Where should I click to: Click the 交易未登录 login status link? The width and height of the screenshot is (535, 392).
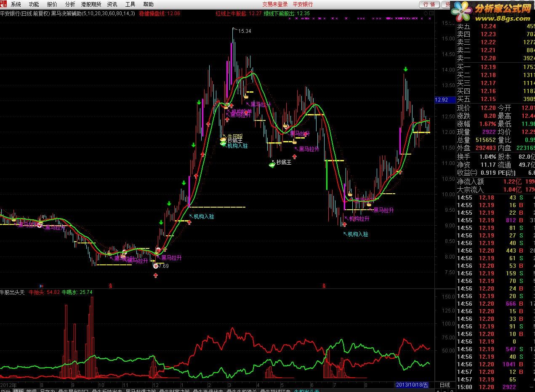[275, 4]
